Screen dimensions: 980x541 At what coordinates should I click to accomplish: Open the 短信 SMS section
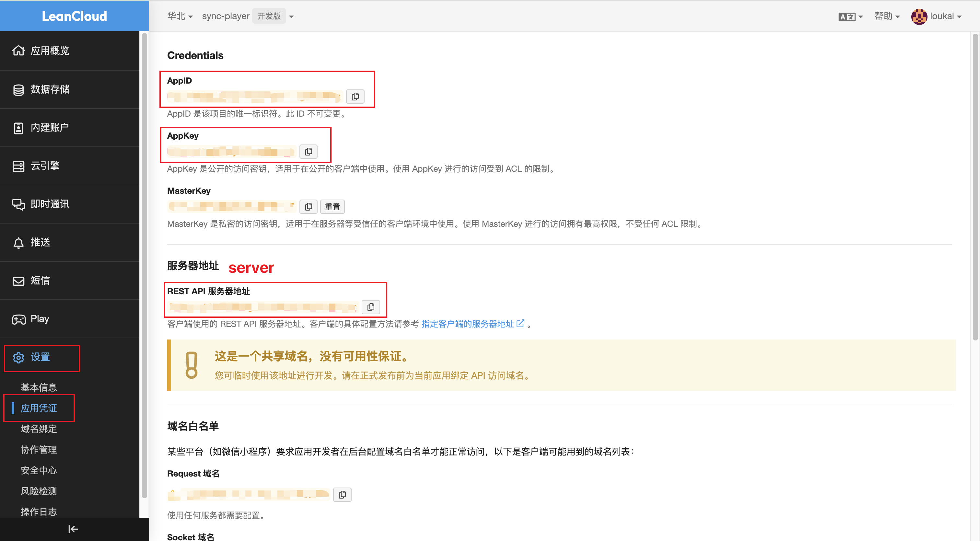[x=40, y=281]
